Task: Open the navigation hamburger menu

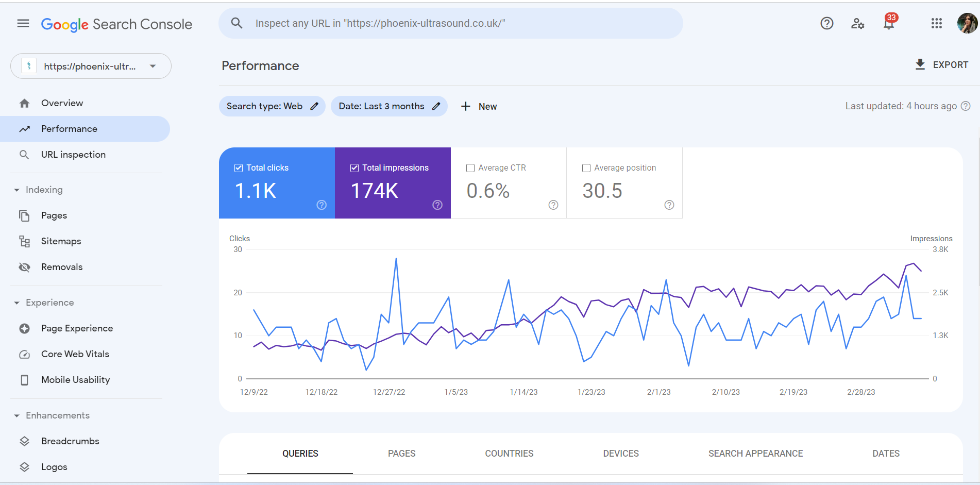Action: click(22, 23)
